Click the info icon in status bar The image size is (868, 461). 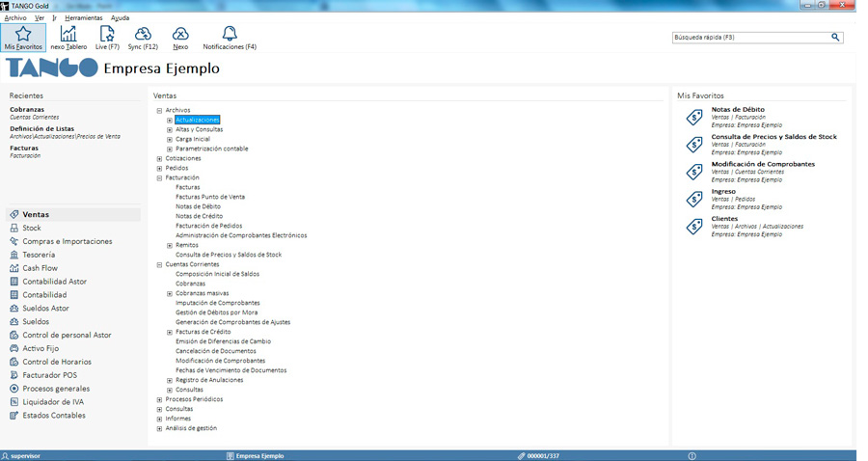(x=692, y=456)
